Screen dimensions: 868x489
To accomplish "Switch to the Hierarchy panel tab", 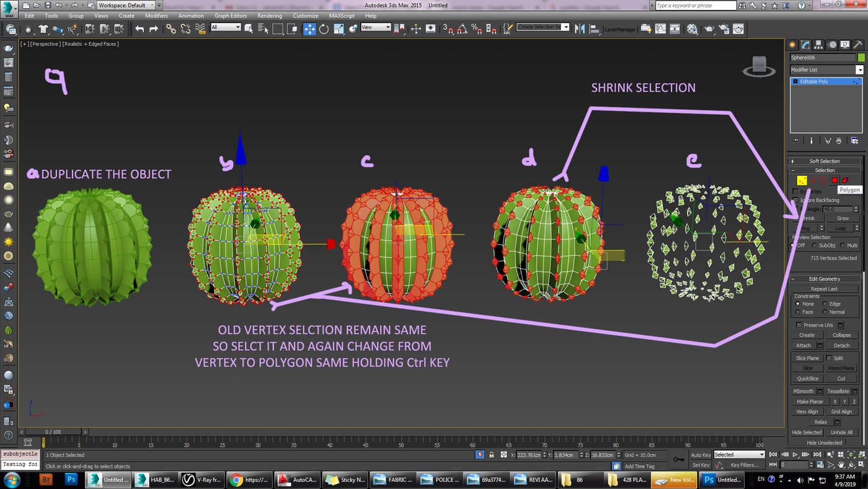I will (x=818, y=45).
